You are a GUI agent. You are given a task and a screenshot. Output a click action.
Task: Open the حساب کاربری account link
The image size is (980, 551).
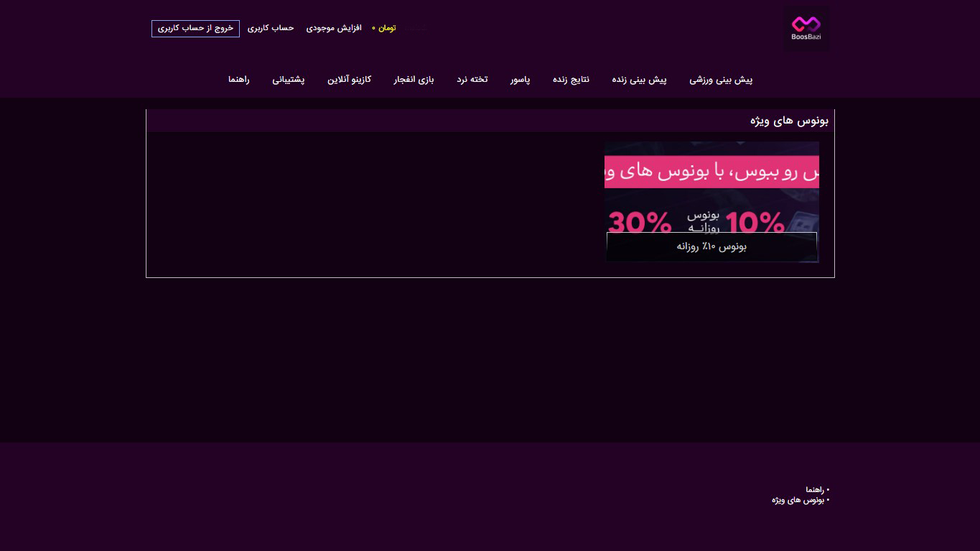pyautogui.click(x=271, y=28)
